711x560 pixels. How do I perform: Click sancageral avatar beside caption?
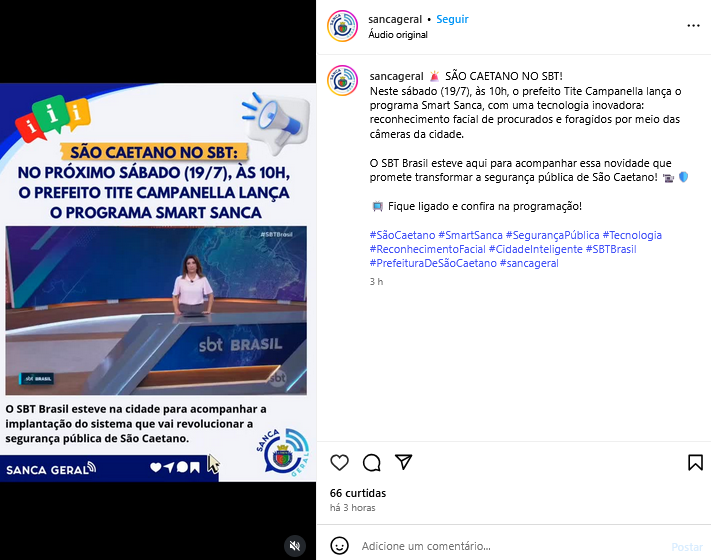click(x=342, y=81)
